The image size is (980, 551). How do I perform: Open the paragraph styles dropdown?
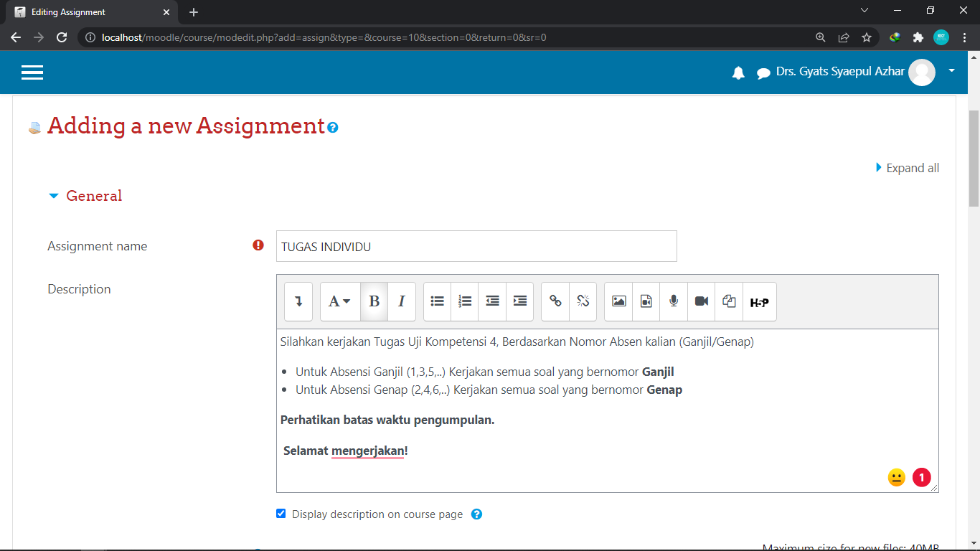(340, 301)
